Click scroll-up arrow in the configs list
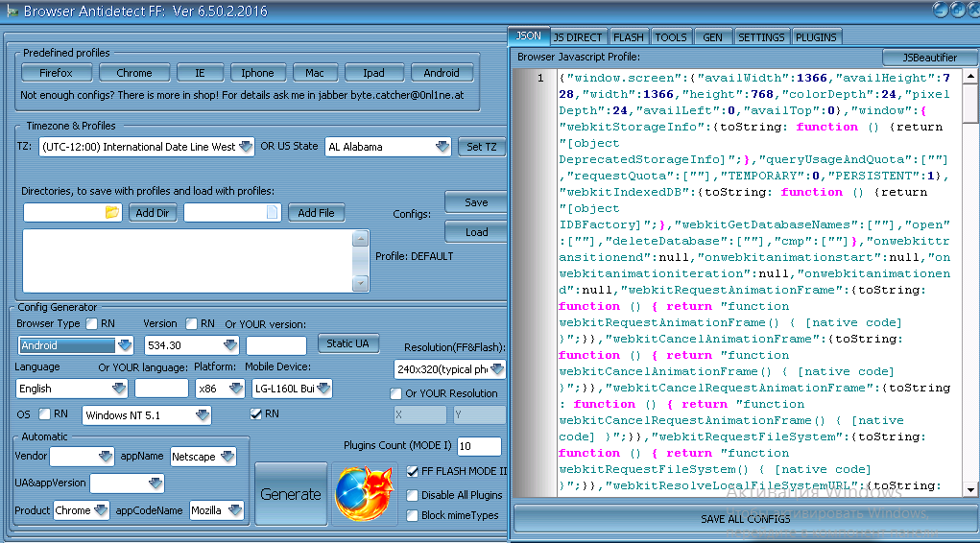 point(360,239)
